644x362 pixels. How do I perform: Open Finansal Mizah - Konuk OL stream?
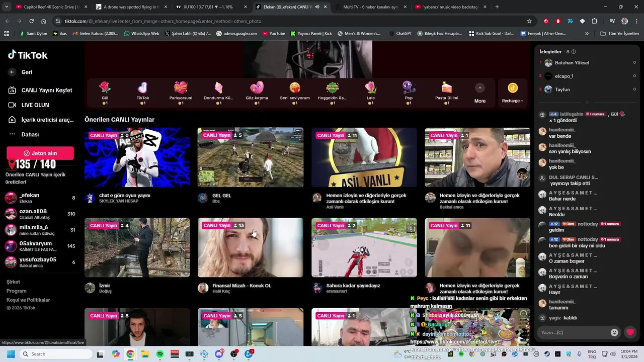click(x=251, y=247)
